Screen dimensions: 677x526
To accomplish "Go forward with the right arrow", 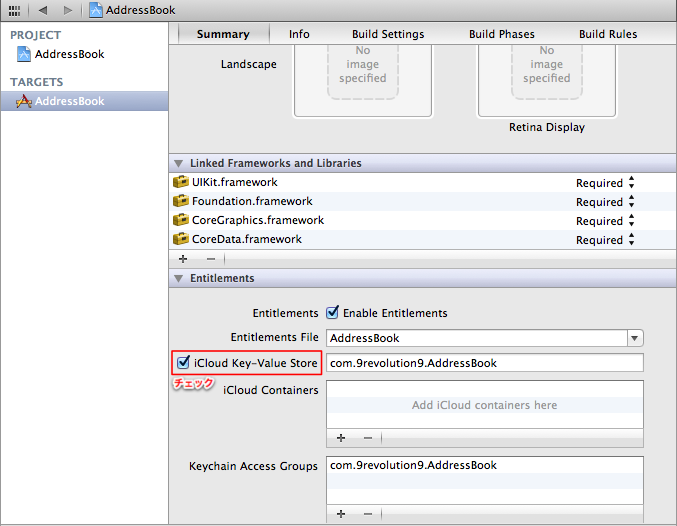I will click(x=68, y=10).
